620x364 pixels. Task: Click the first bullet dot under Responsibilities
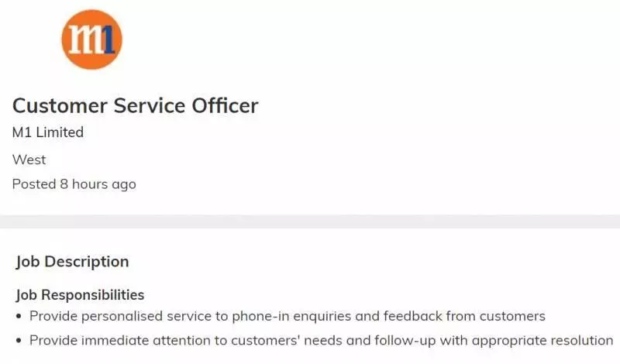(19, 317)
